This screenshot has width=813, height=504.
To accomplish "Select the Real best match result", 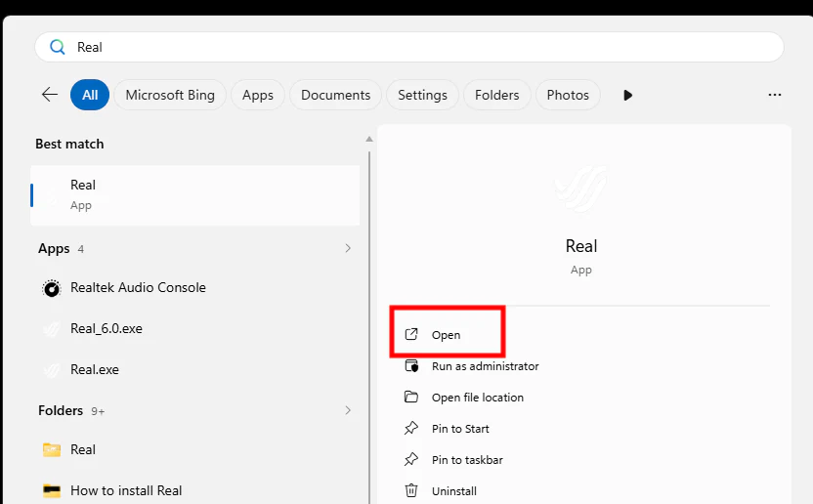I will [x=195, y=195].
